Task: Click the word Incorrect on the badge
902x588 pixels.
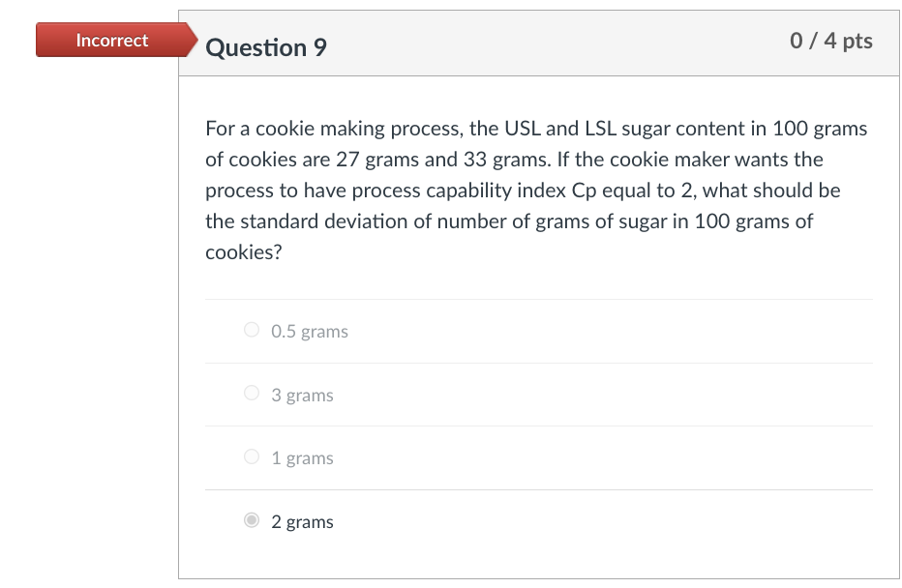Action: point(111,40)
